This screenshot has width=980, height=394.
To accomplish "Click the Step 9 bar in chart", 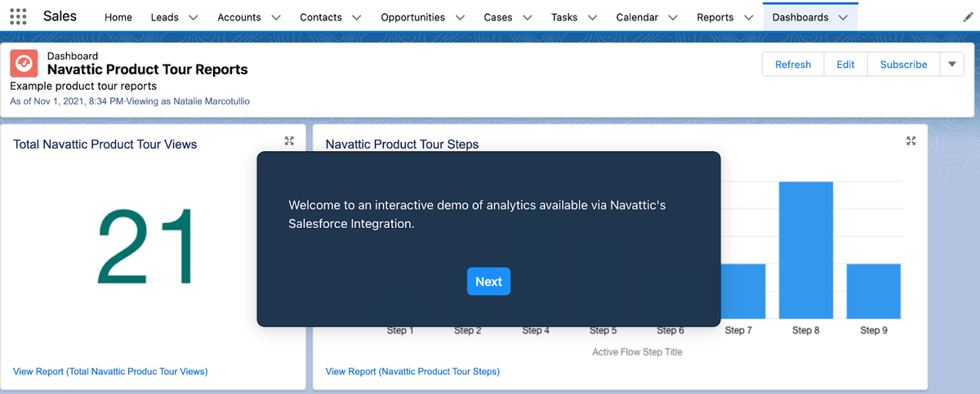I will tap(874, 291).
